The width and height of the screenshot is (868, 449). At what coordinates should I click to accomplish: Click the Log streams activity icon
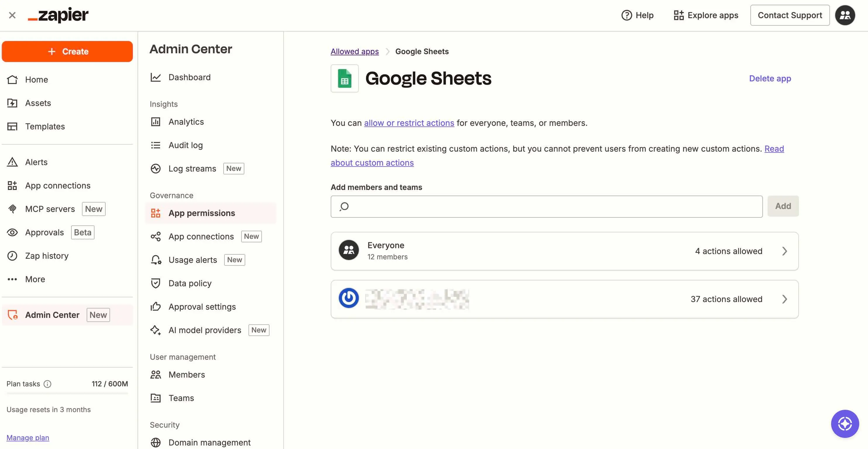point(155,169)
